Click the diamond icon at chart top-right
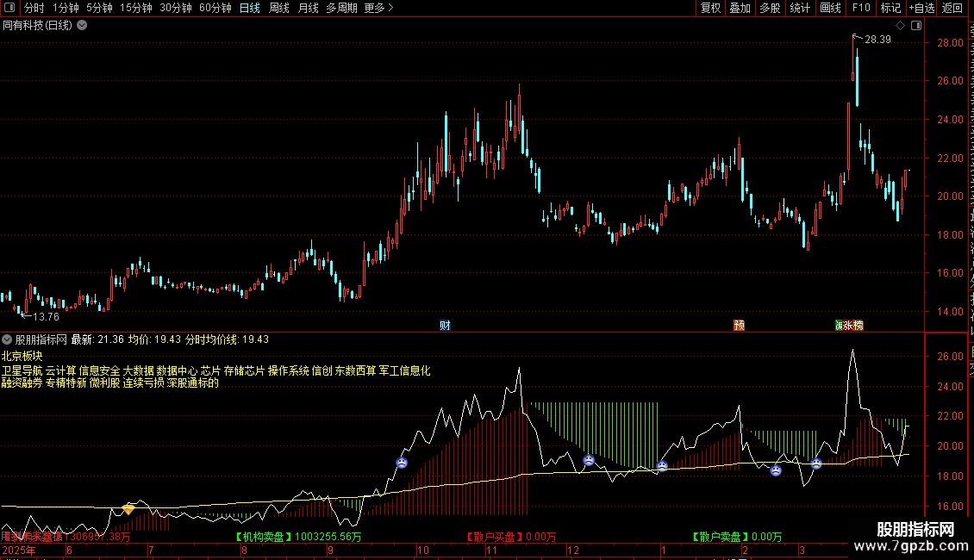974x560 pixels. 900,26
